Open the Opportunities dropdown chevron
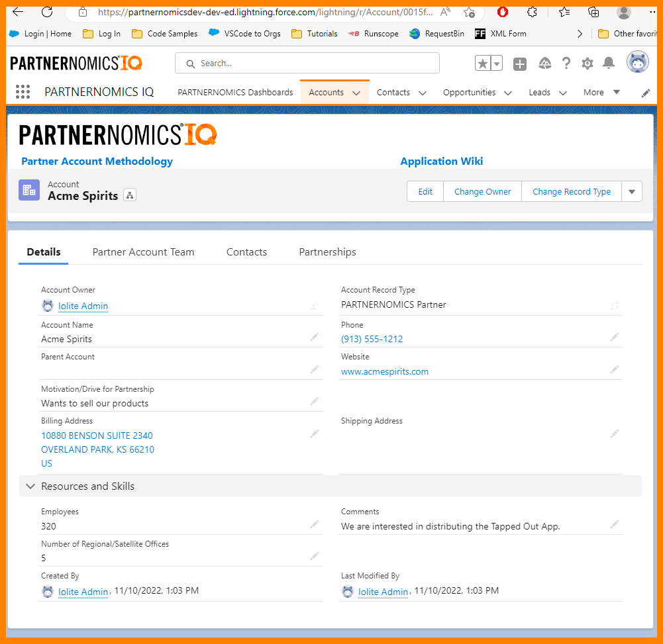The image size is (663, 644). (x=508, y=93)
